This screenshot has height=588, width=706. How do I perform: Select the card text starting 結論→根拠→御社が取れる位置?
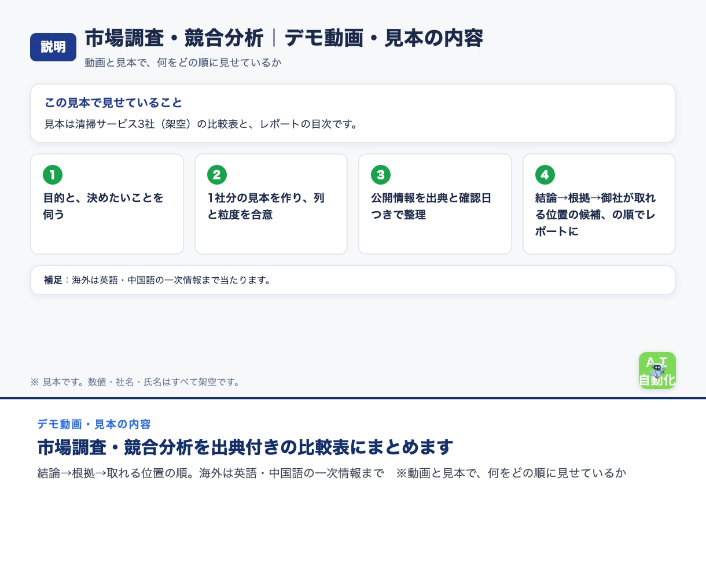pyautogui.click(x=595, y=214)
